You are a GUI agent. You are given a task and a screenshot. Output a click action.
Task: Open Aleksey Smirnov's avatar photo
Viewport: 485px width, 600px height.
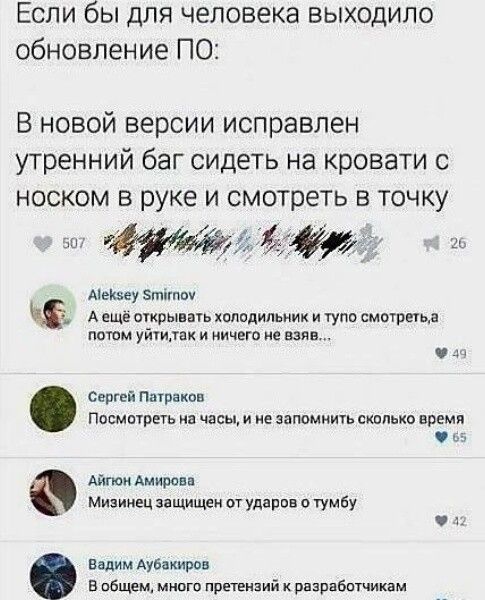[53, 307]
